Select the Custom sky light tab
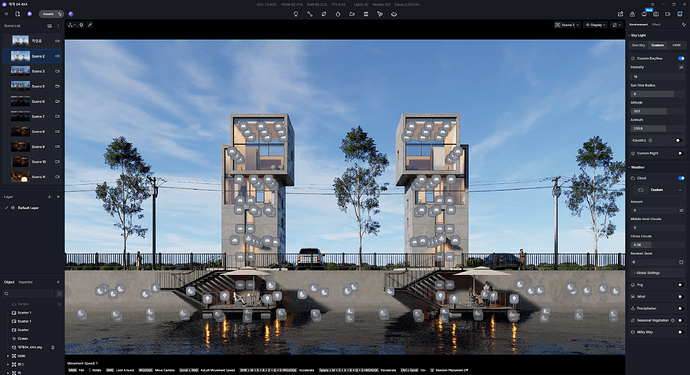The height and width of the screenshot is (375, 690). click(657, 45)
